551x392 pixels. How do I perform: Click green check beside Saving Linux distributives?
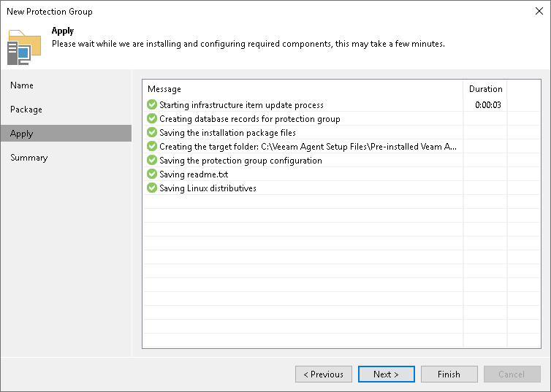[152, 188]
